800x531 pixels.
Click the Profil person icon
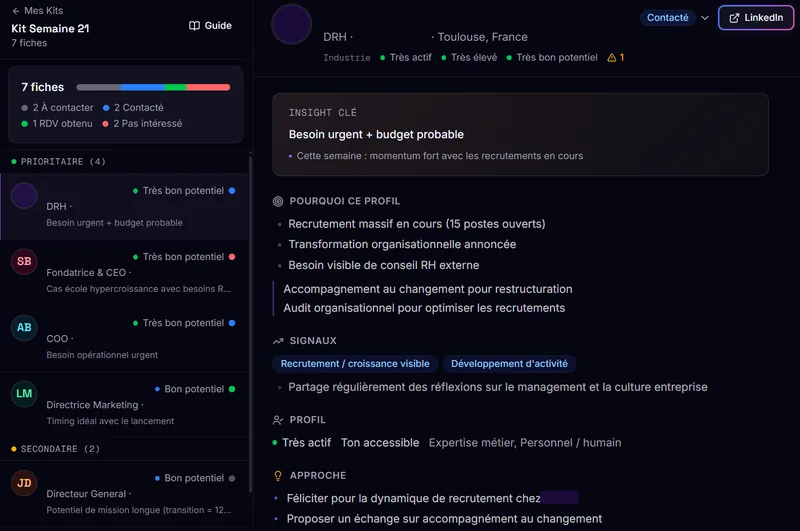point(278,420)
